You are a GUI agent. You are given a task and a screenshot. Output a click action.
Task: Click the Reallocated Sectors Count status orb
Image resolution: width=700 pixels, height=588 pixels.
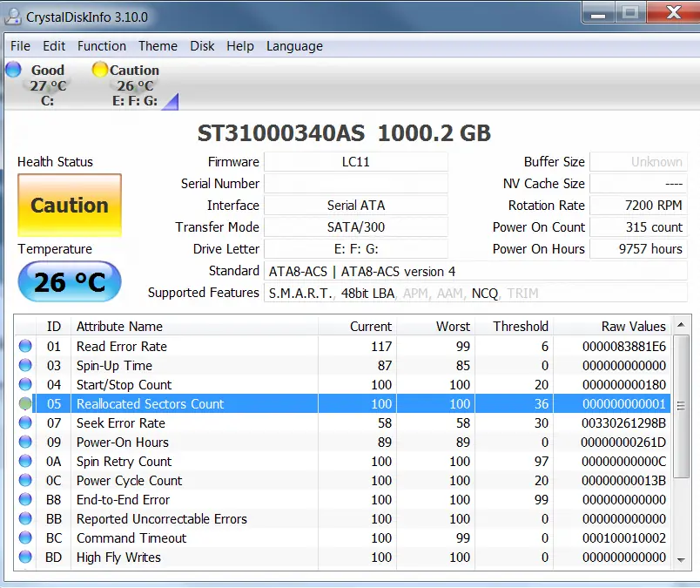25,404
